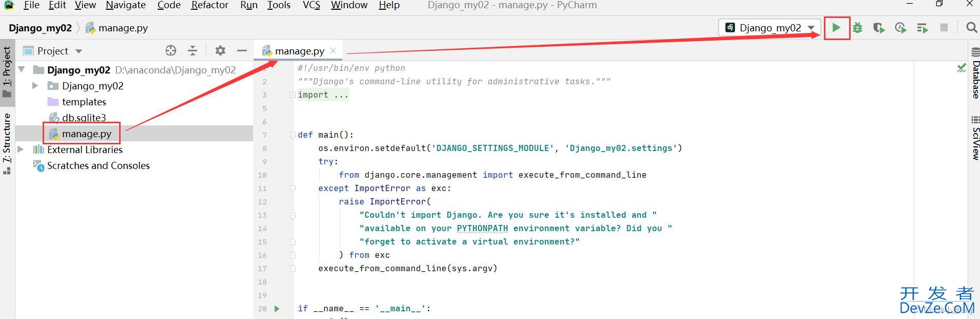This screenshot has width=980, height=319.
Task: Select External Libraries label
Action: pyautogui.click(x=85, y=149)
